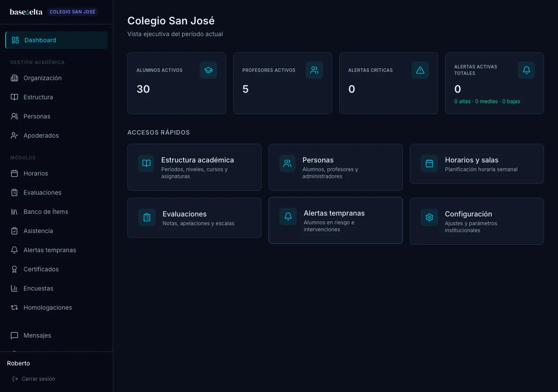Click the Dashboard grid icon in sidebar
Screen dimensions: 558x392
tap(15, 40)
